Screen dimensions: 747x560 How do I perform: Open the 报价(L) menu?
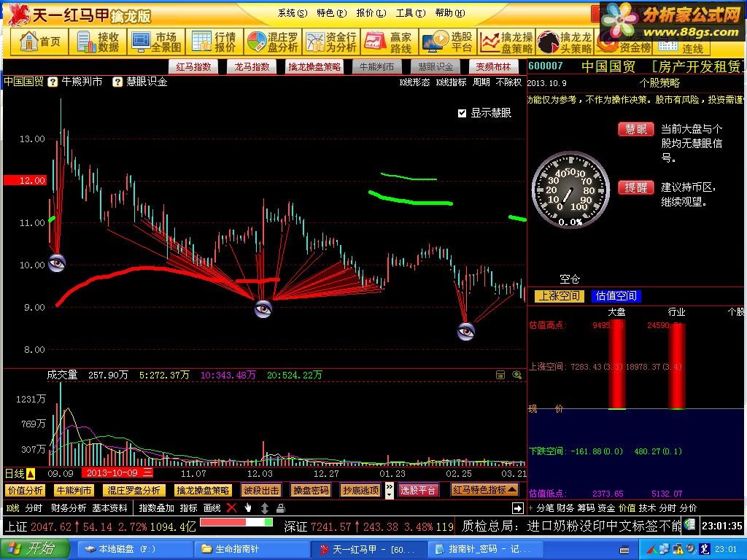click(371, 13)
